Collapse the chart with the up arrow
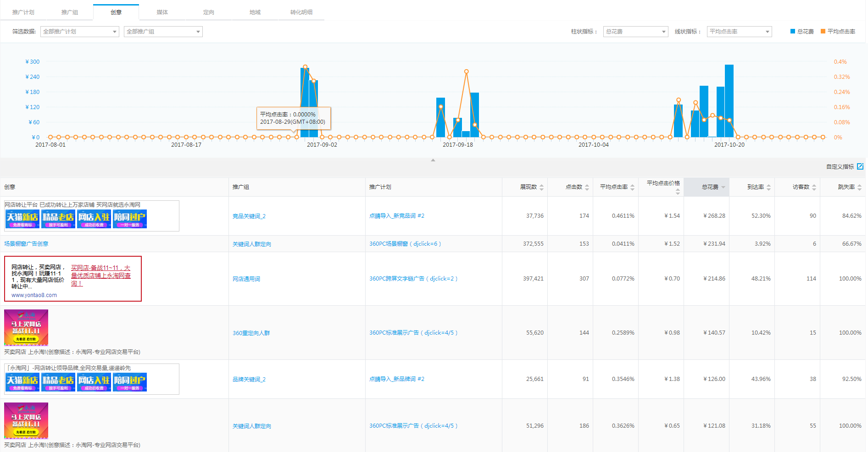 [433, 160]
